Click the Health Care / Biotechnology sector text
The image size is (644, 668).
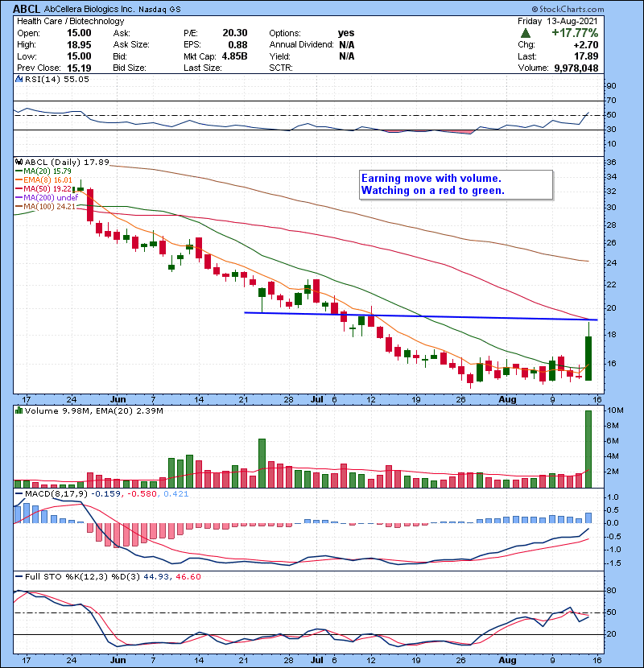71,21
